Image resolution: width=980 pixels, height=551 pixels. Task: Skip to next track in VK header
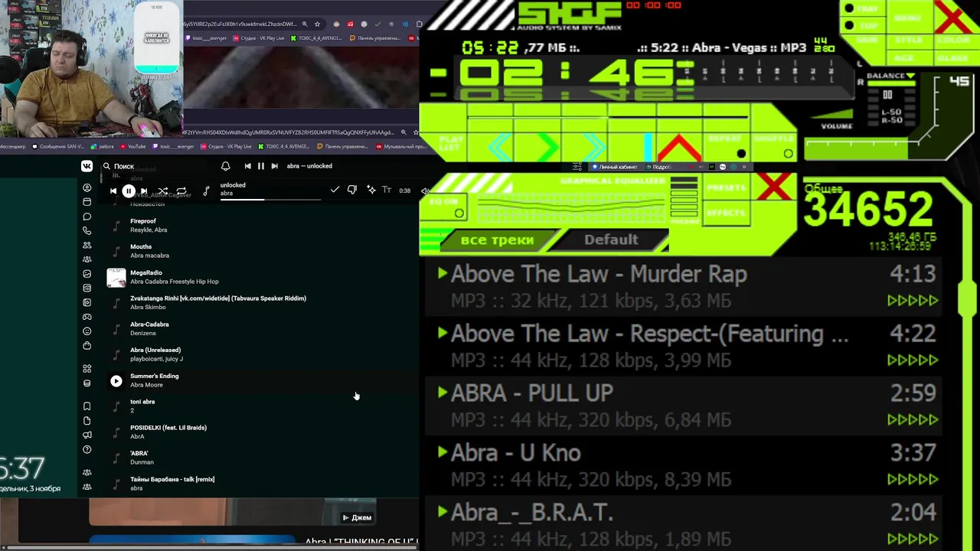[274, 166]
